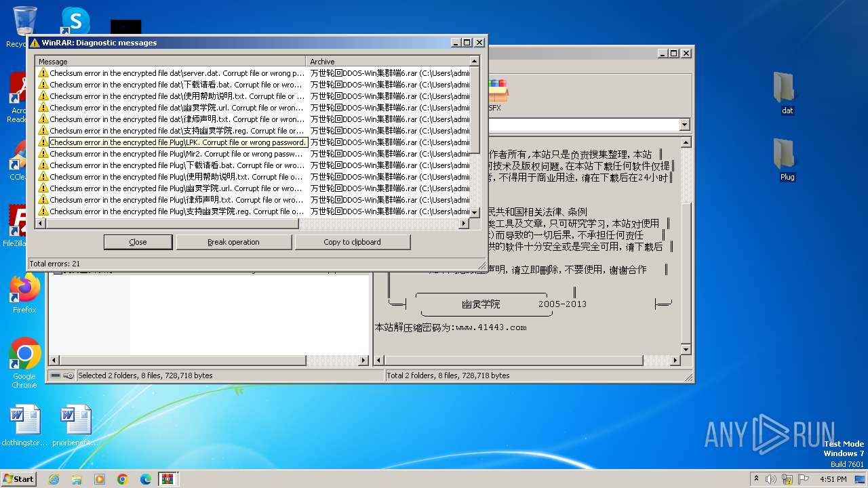Open the Acrobat Reader desktop shortcut
The height and width of the screenshot is (488, 868).
coord(18,97)
